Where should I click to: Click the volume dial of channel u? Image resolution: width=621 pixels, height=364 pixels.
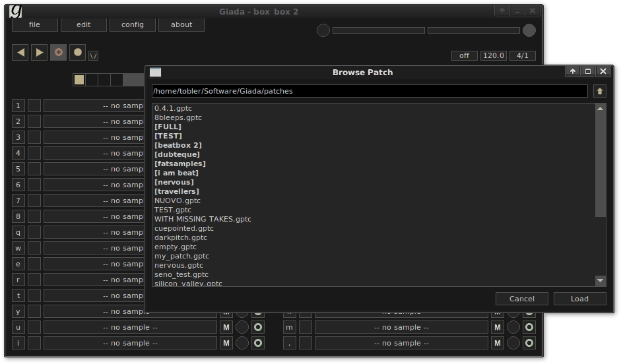point(242,327)
